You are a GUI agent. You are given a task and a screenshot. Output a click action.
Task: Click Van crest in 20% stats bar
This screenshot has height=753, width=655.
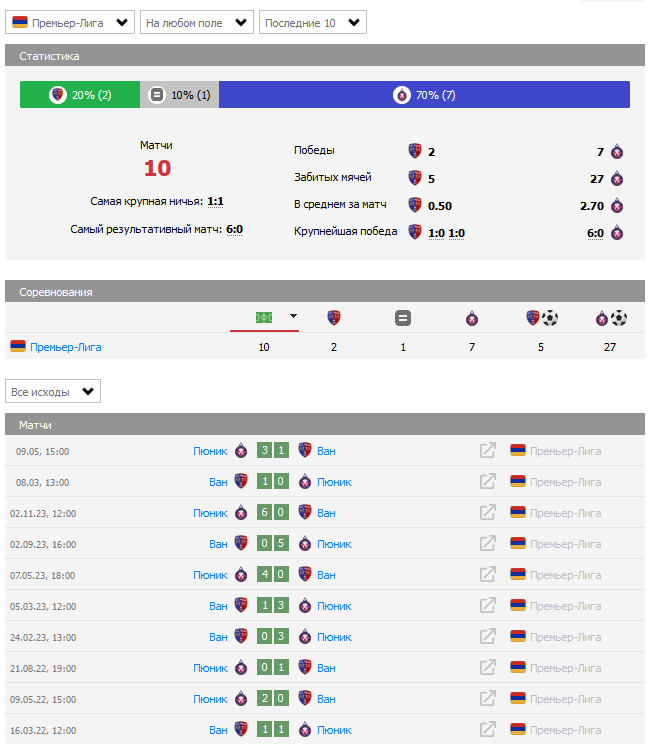point(57,95)
